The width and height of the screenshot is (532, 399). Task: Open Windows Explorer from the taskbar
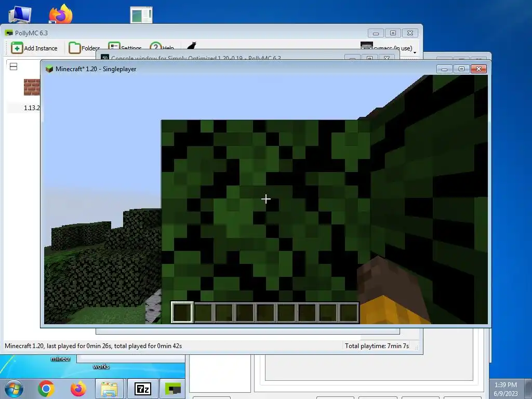coord(109,389)
